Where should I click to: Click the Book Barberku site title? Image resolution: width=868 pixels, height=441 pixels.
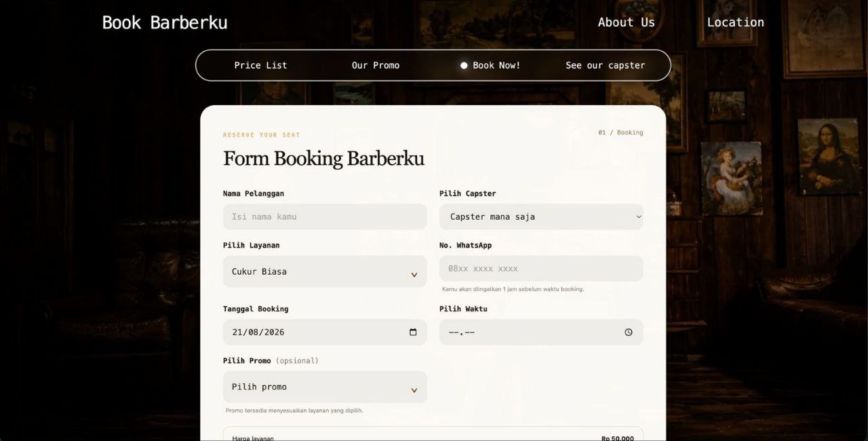tap(165, 22)
